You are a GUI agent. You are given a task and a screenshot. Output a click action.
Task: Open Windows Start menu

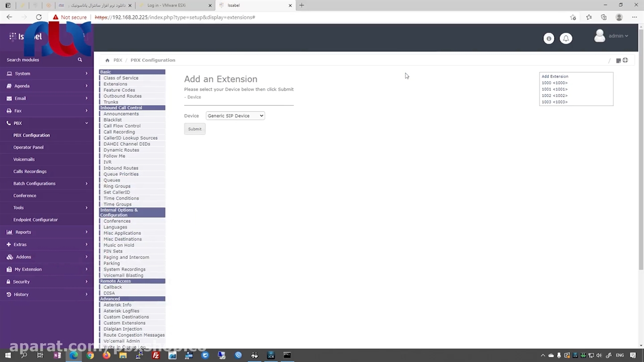tap(8, 355)
